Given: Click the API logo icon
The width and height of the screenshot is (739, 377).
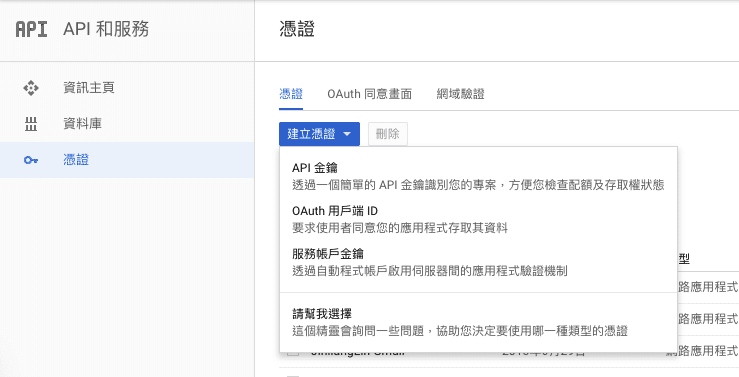Looking at the screenshot, I should click(x=31, y=29).
